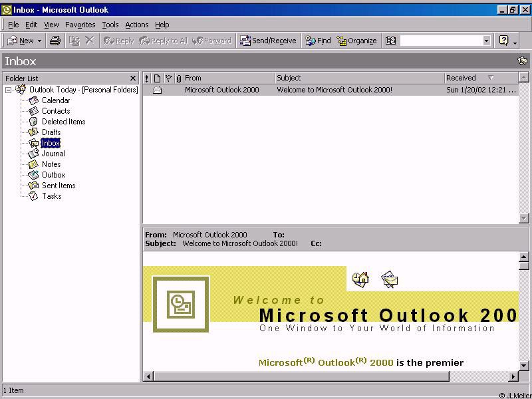Open the Journal folder
The width and height of the screenshot is (532, 399).
(53, 154)
